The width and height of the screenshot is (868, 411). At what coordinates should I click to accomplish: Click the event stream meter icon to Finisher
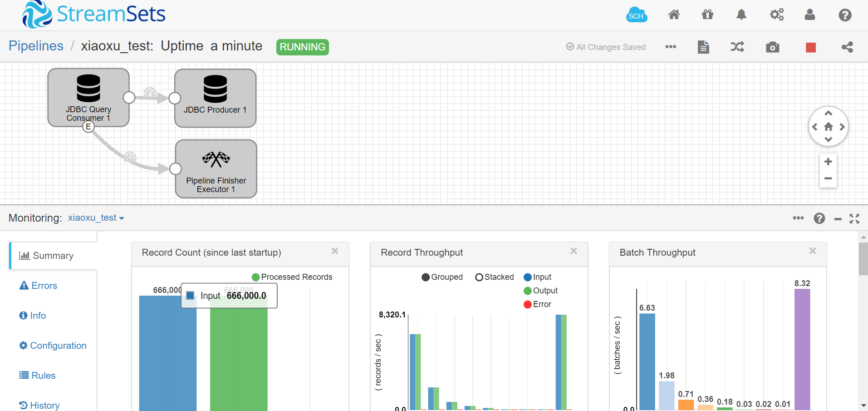tap(130, 157)
